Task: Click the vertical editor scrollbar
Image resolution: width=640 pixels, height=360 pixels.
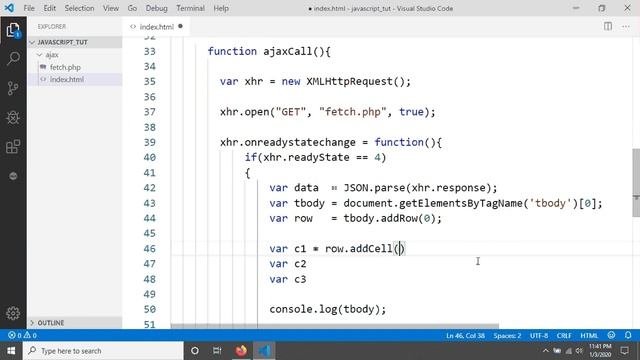Action: click(636, 182)
